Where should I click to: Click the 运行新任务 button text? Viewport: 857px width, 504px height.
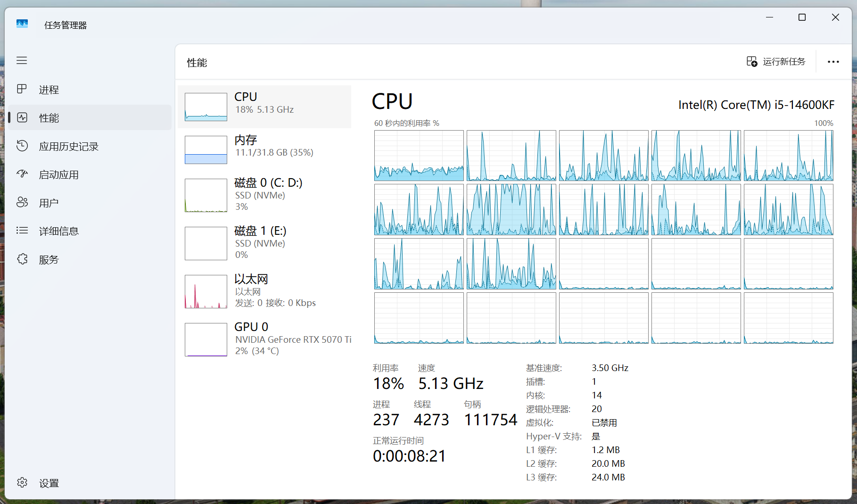784,62
